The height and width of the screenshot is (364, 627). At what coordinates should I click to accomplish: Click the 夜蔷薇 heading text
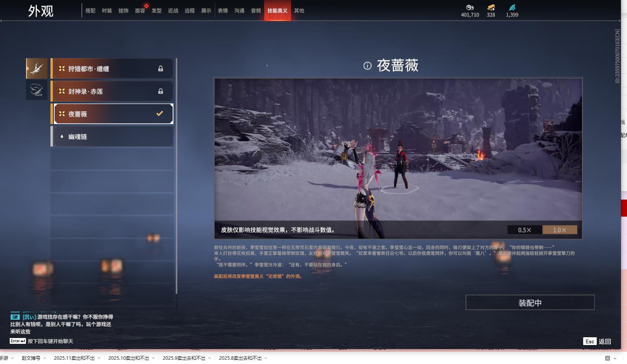click(398, 66)
